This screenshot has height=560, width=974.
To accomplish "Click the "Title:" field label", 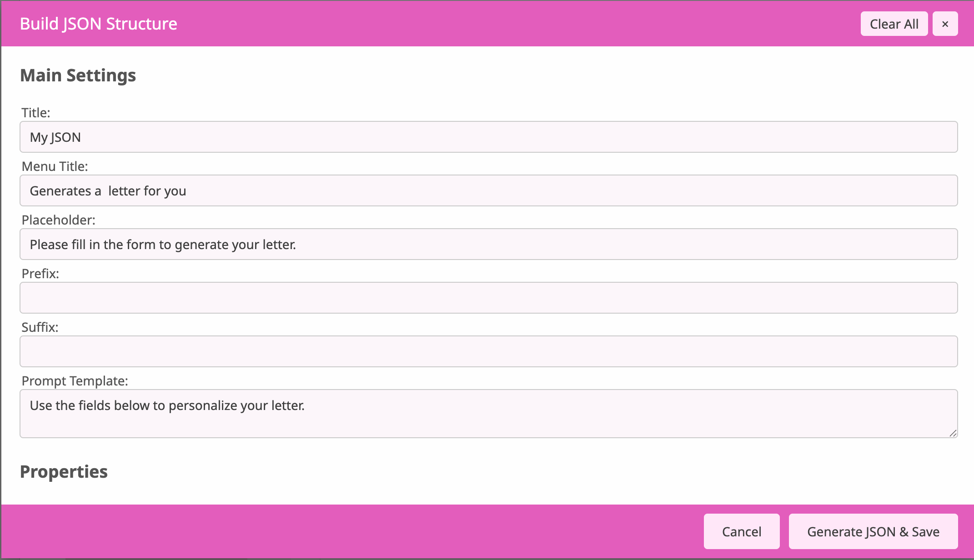I will (x=36, y=113).
